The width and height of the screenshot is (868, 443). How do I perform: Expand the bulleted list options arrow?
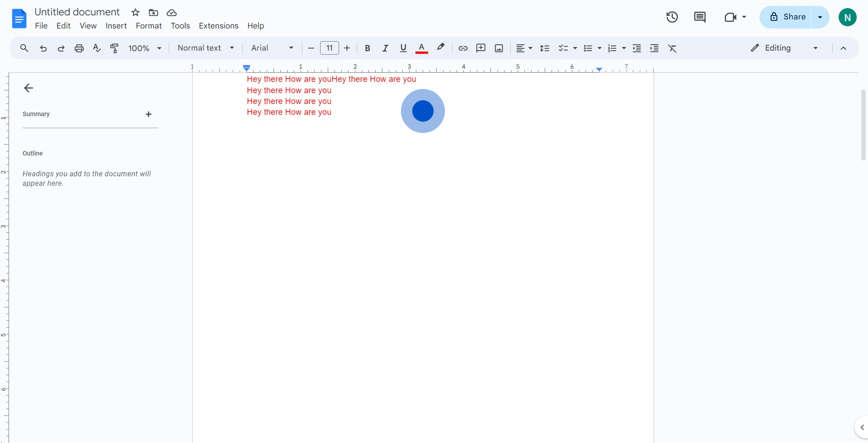point(599,48)
